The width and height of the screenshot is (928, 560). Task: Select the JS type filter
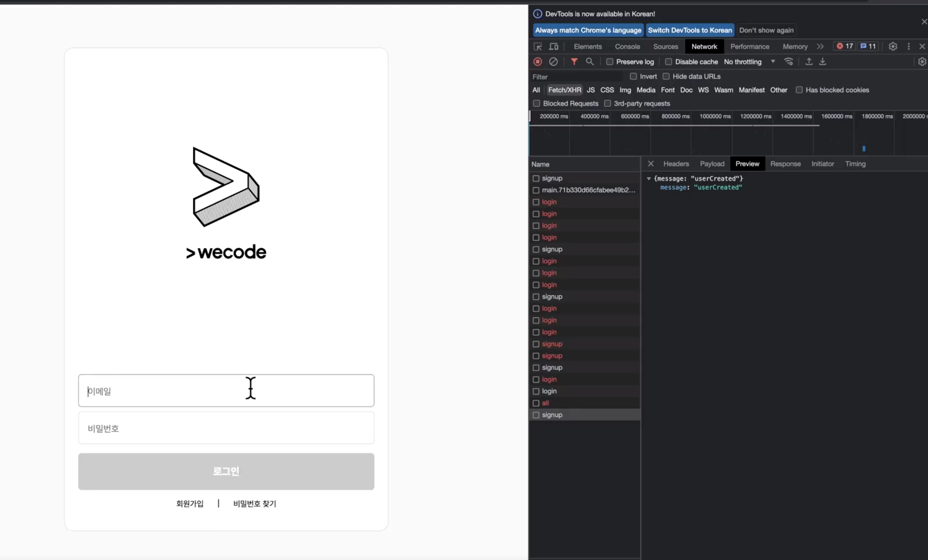[590, 90]
